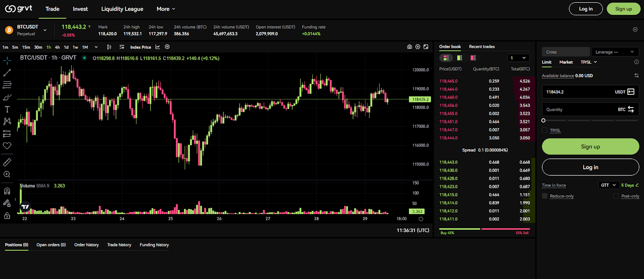This screenshot has width=644, height=279.
Task: Click the top-right Sign up button
Action: click(623, 9)
